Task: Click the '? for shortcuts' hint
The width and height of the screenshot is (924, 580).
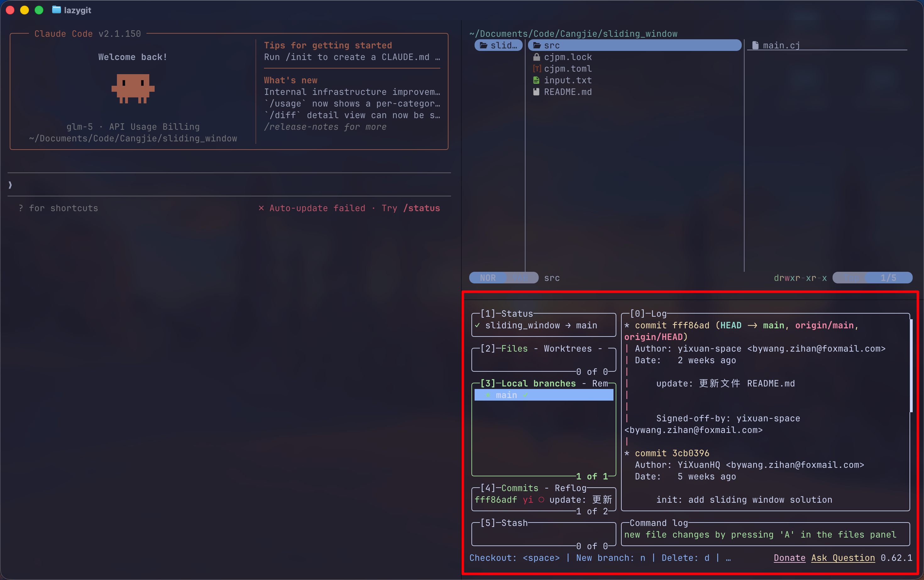Action: pos(58,208)
